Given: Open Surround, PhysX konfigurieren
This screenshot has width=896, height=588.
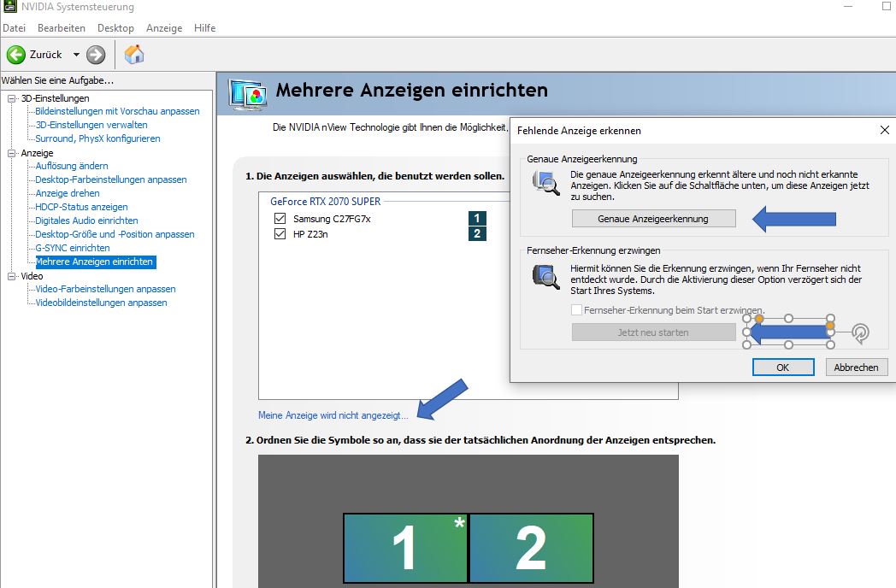Looking at the screenshot, I should [97, 138].
